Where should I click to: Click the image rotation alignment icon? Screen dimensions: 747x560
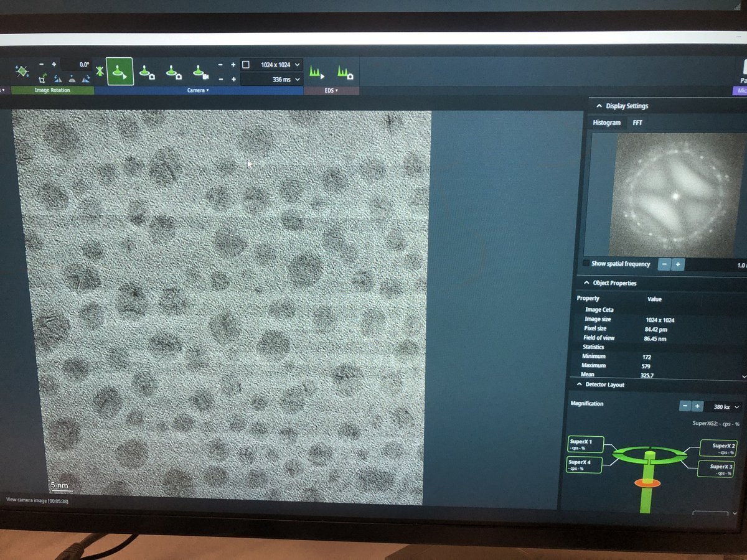[x=22, y=72]
